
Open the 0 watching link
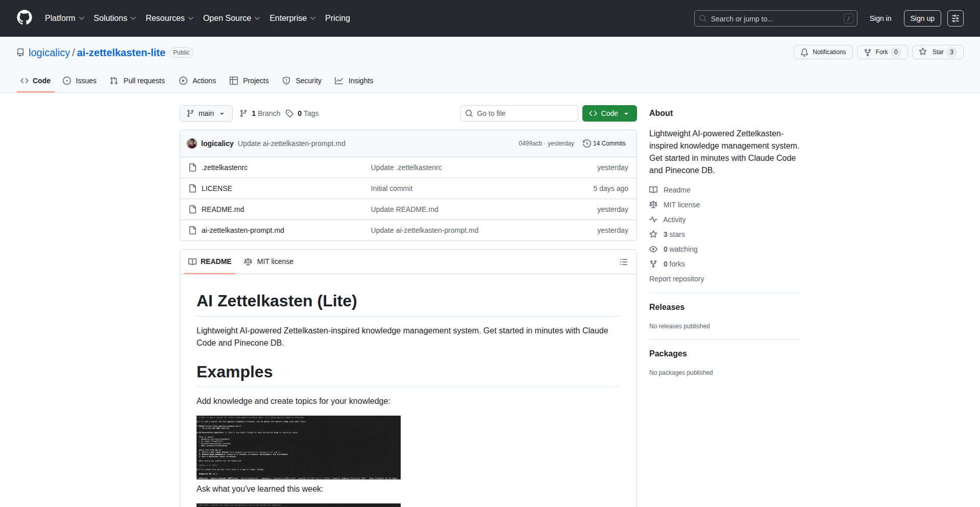680,249
